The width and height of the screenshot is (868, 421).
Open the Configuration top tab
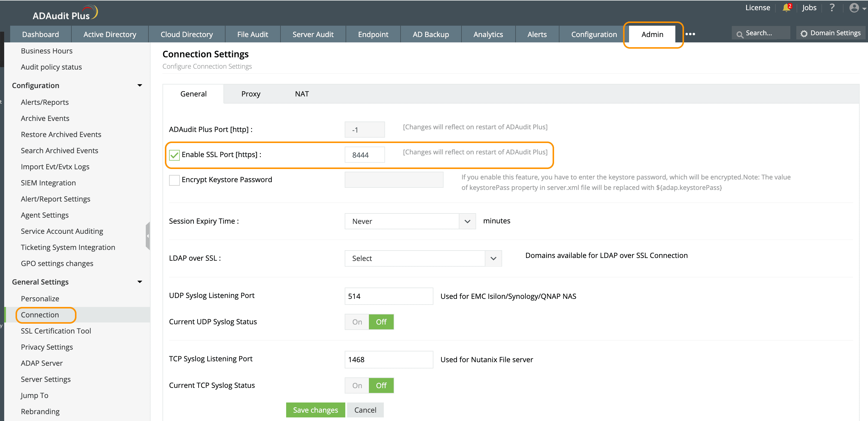pyautogui.click(x=594, y=34)
